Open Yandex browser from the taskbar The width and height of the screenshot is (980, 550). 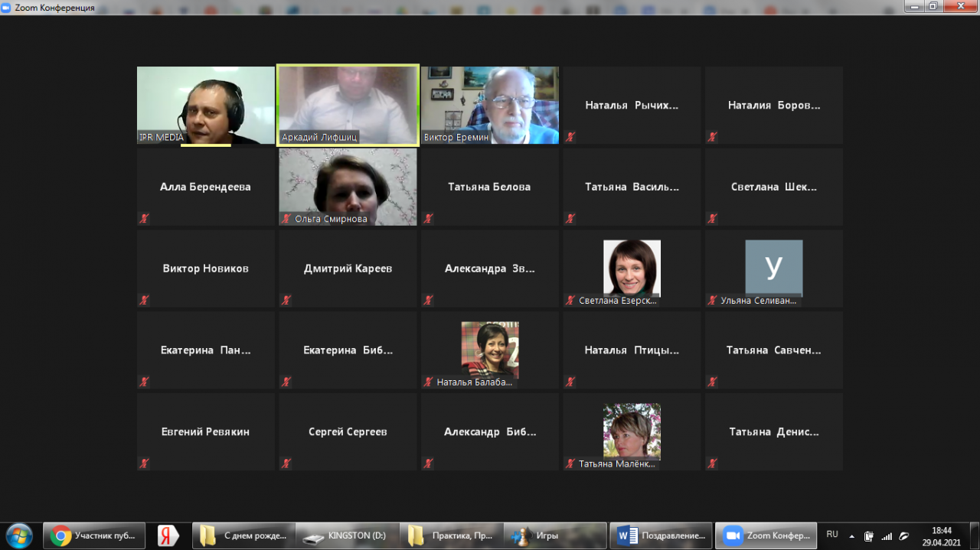click(168, 535)
